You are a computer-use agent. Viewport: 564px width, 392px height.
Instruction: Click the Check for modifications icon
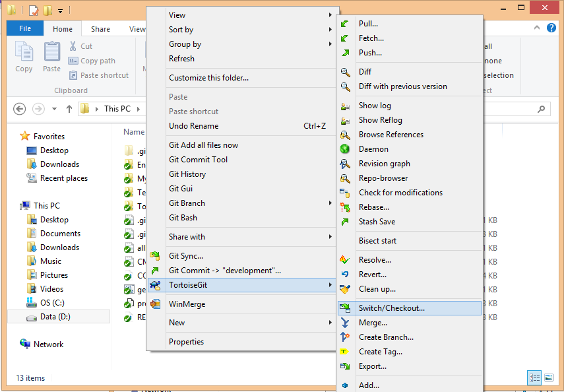coord(344,193)
